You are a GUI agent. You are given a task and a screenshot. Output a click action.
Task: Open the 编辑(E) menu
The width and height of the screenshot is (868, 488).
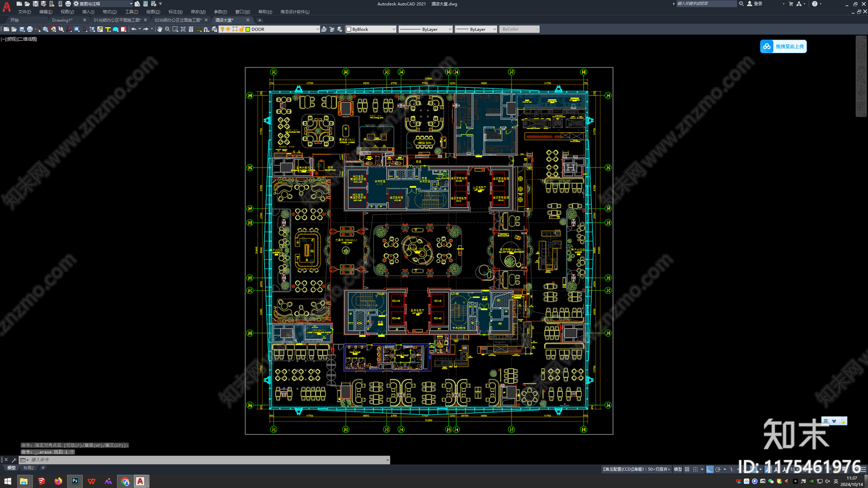pyautogui.click(x=46, y=12)
